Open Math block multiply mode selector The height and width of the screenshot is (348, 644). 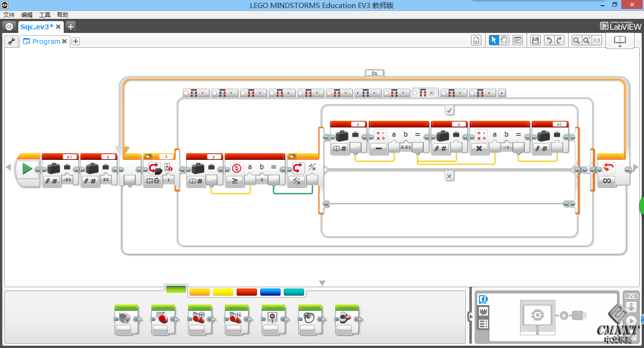coord(479,149)
